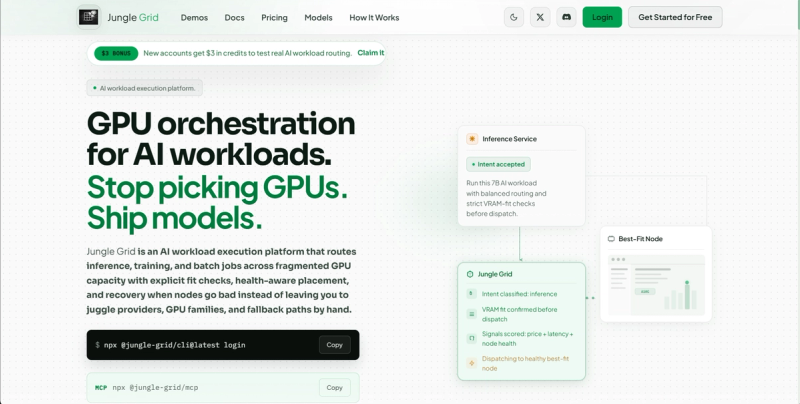Click the Best-Fit Node chart thumbnail
Screen dimensions: 800x404
(x=656, y=285)
